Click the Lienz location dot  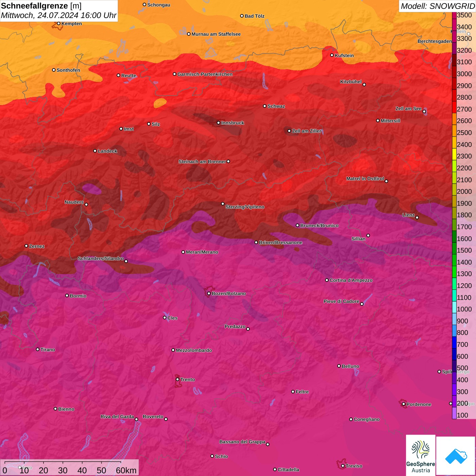tap(417, 218)
